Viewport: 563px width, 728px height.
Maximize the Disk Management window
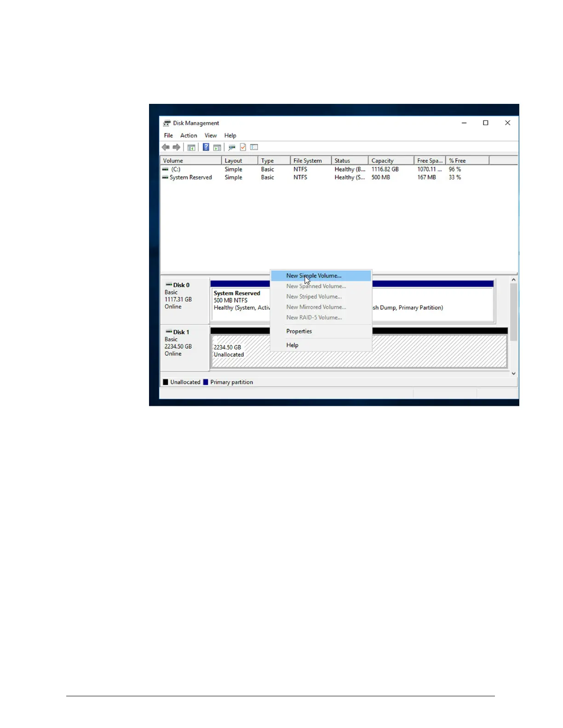[x=486, y=123]
